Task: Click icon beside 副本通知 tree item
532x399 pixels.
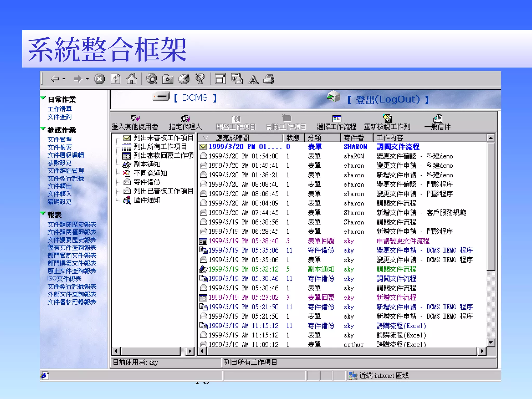Action: click(127, 164)
